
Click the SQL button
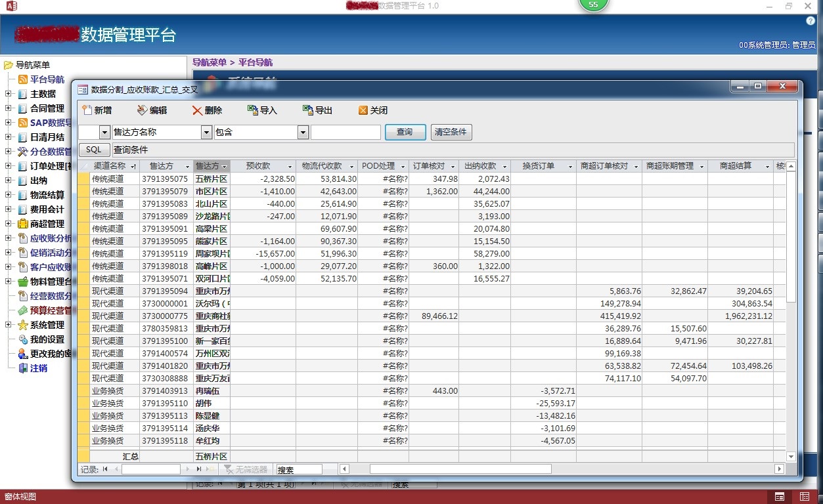click(94, 150)
